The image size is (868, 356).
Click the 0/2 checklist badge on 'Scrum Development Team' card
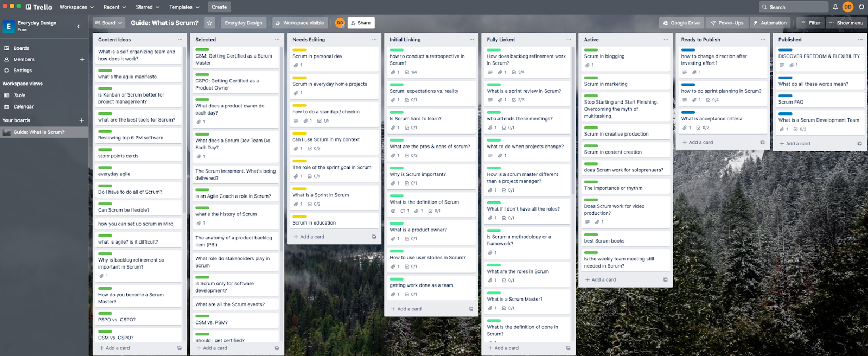tap(800, 129)
